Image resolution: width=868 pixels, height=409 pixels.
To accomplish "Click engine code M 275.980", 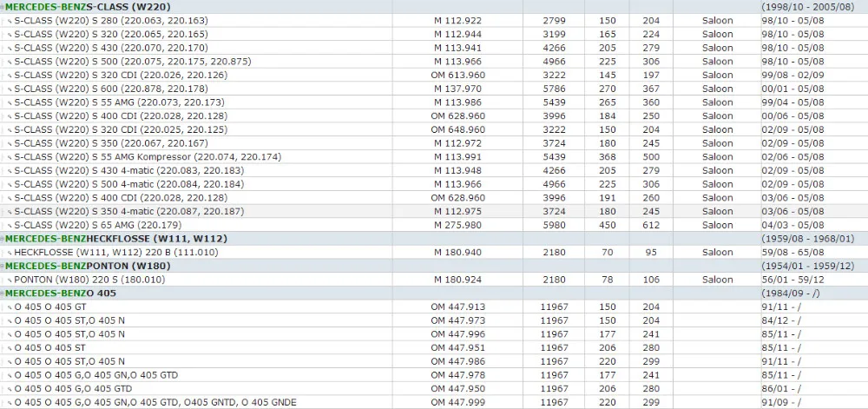I will click(x=457, y=225).
